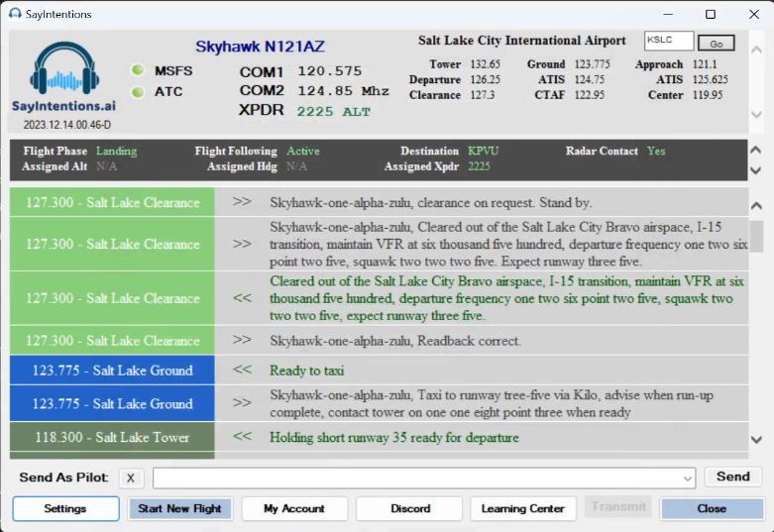Click Destination value KPVU
This screenshot has width=774, height=532.
tap(484, 151)
